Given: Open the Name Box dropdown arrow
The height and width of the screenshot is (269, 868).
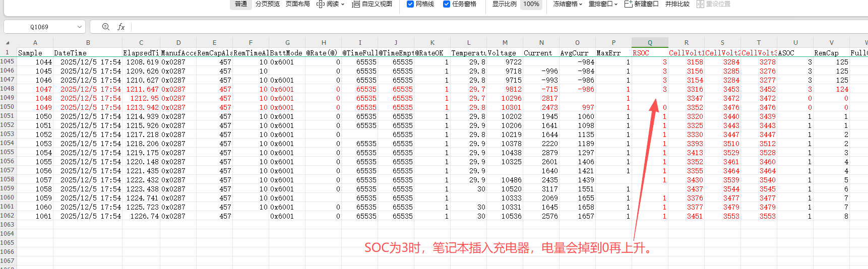Looking at the screenshot, I should tap(80, 27).
